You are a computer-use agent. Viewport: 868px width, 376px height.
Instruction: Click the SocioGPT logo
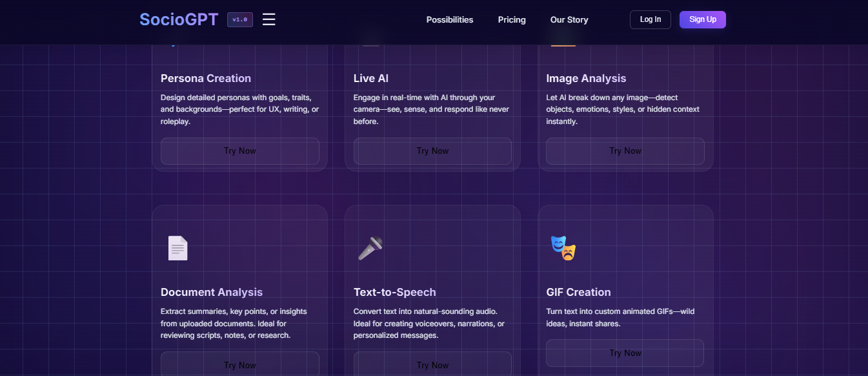[x=179, y=19]
